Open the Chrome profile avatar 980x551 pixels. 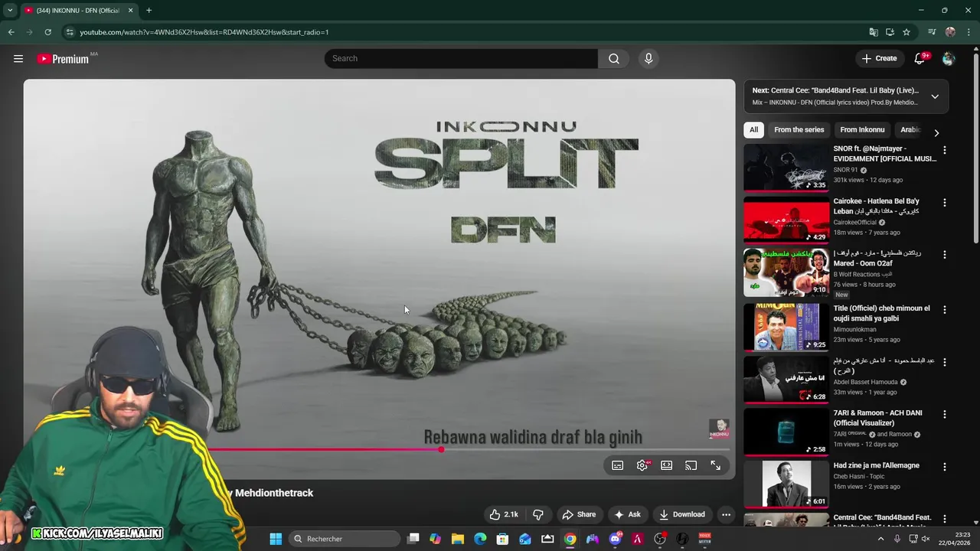(x=950, y=32)
